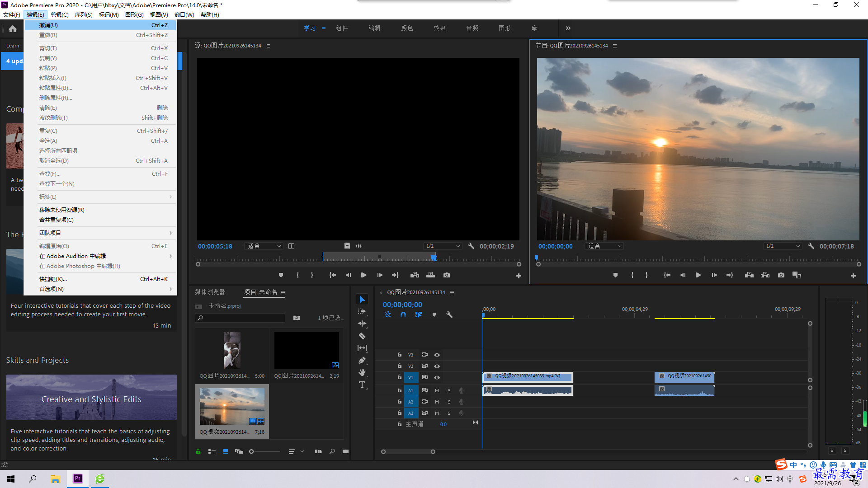Screen dimensions: 868x488
Task: Choose Undo (撤消) from Edit menu
Action: (100, 25)
